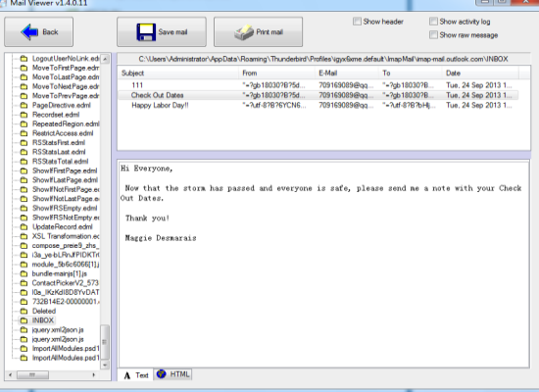Click the folder icon beside INBOX
This screenshot has width=539, height=392.
(24, 320)
